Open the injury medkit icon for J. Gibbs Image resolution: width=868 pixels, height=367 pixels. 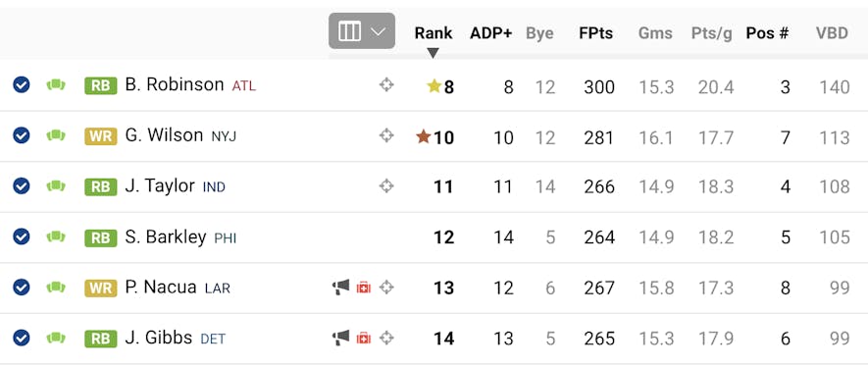click(364, 338)
